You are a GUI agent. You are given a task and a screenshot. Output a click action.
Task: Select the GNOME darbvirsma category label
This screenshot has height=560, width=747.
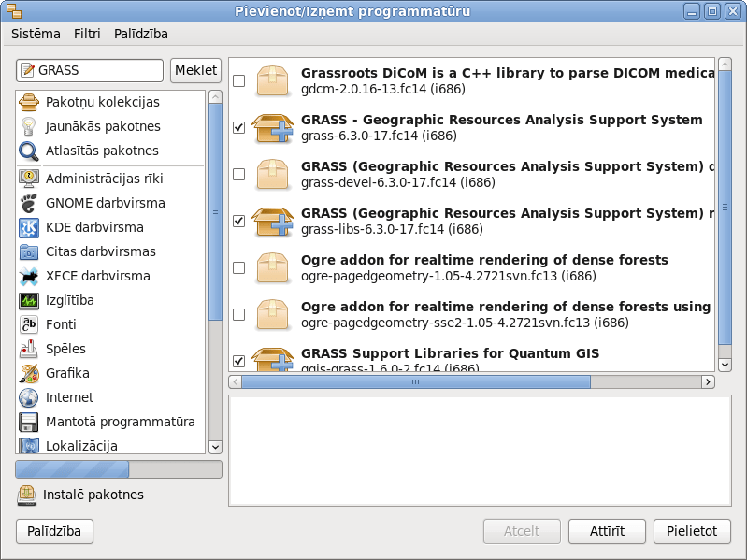coord(106,203)
